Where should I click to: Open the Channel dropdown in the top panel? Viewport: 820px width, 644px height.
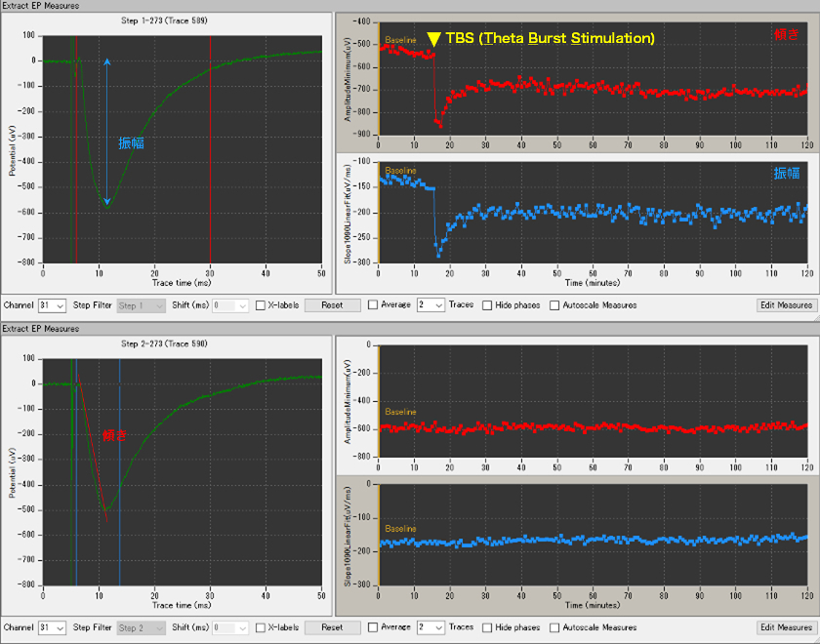[x=52, y=305]
